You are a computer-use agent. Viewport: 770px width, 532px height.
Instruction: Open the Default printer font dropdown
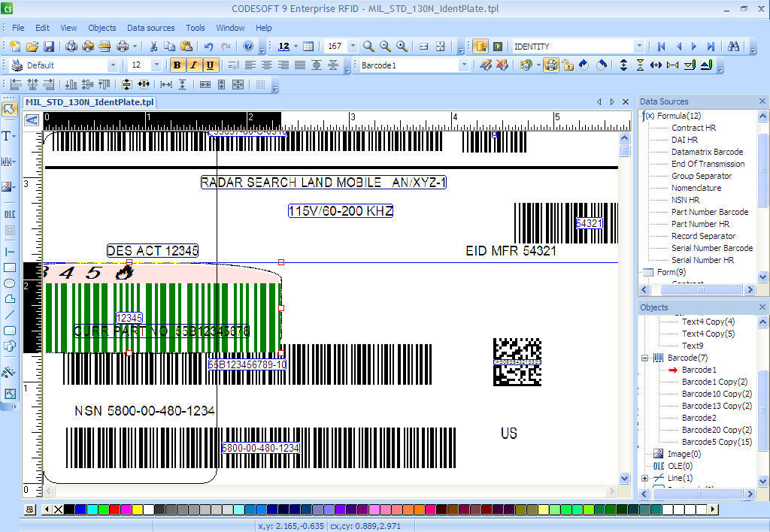coord(113,65)
